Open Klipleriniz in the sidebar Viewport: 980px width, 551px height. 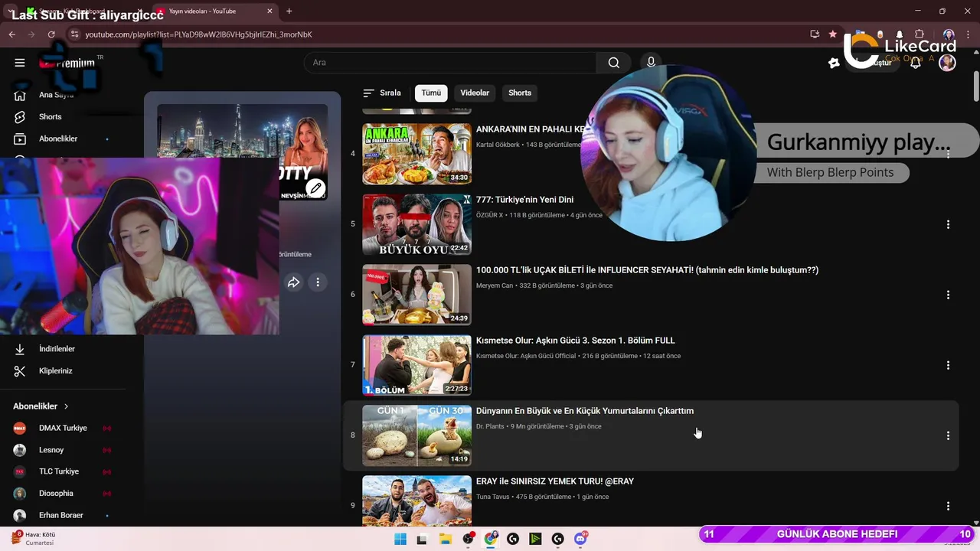(x=55, y=371)
